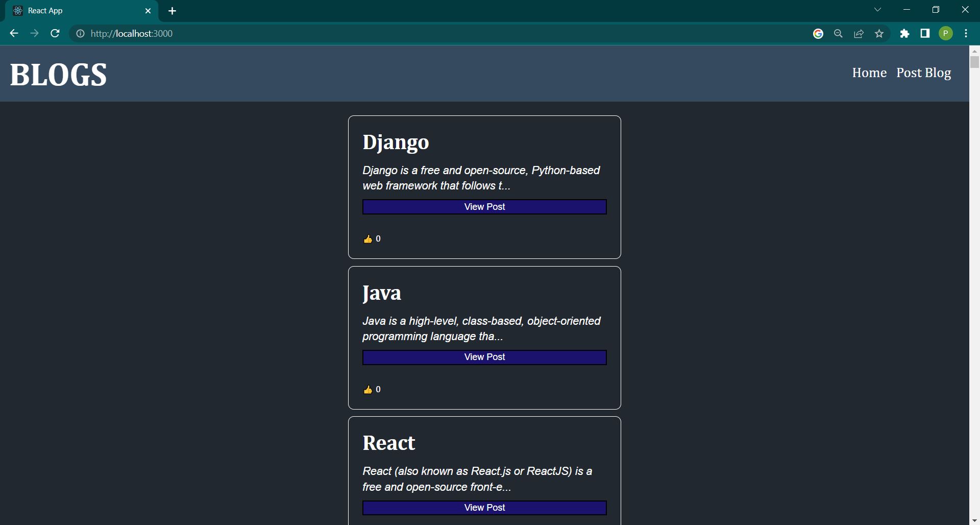Click the thumbs up icon on Java post

click(368, 389)
